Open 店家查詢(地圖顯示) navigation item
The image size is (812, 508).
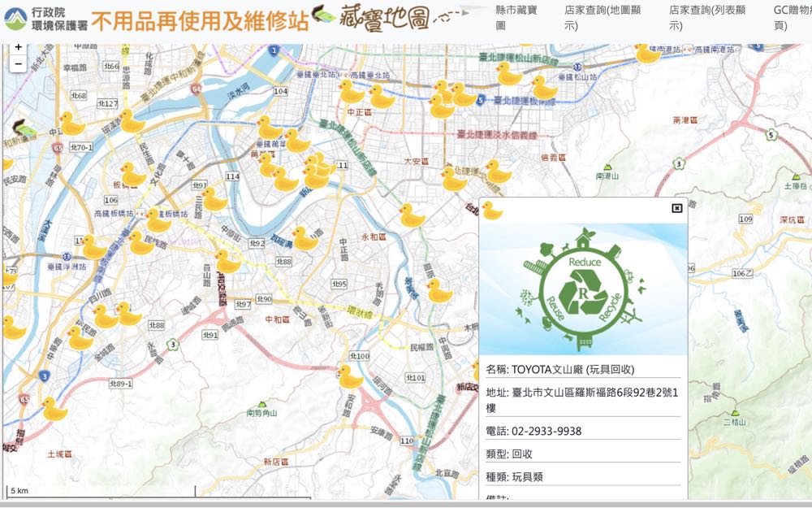click(603, 17)
